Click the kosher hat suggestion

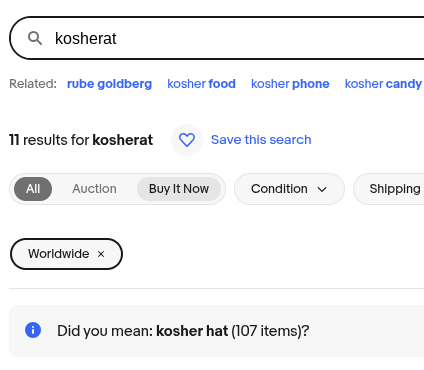192,331
